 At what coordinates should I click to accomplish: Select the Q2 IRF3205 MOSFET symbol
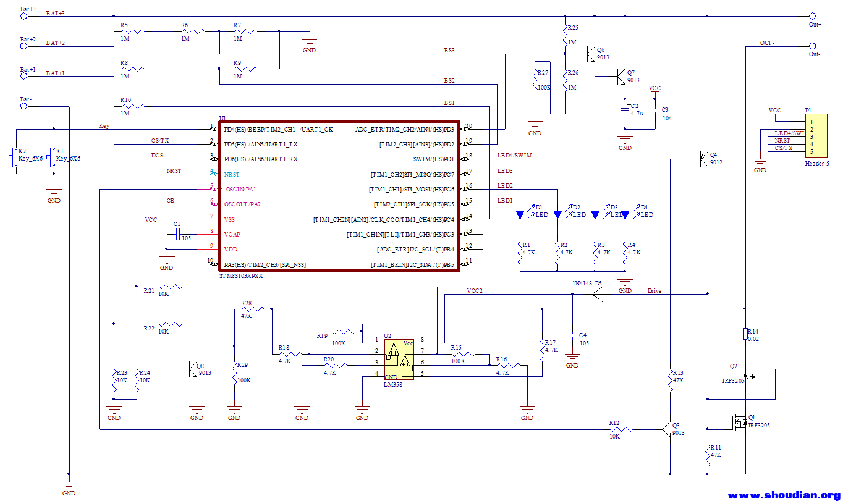(x=750, y=375)
